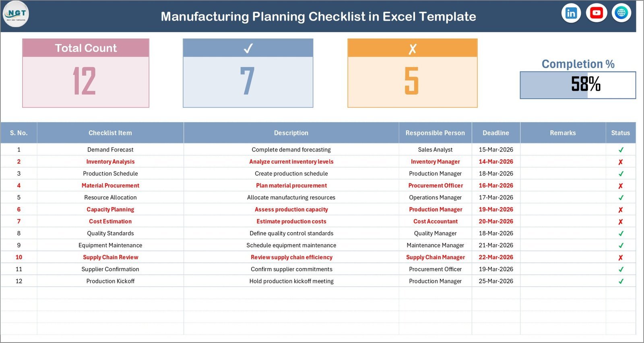The image size is (644, 343).
Task: Click the Deadline column header
Action: (495, 133)
